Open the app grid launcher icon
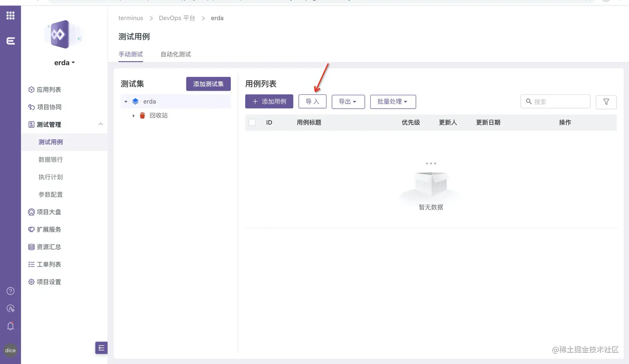Screen dimensions: 629x364 pos(10,15)
